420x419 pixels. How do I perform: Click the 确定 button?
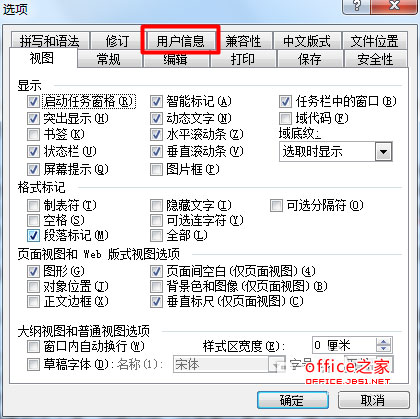292,400
